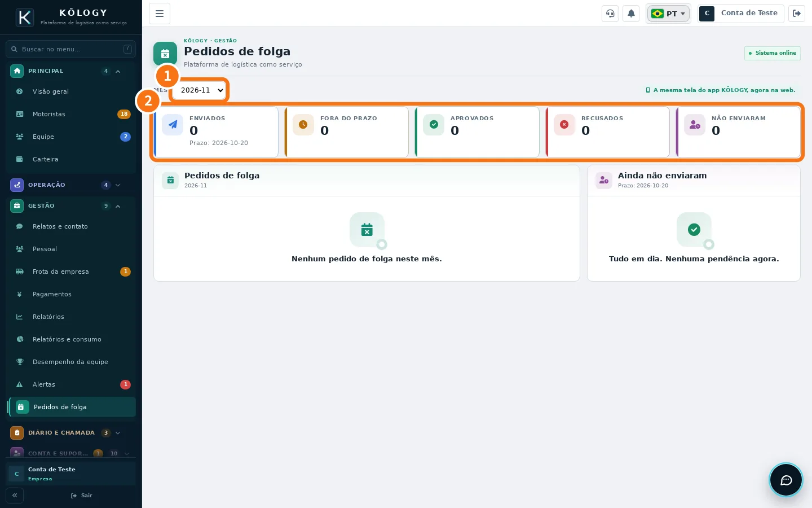Image resolution: width=812 pixels, height=508 pixels.
Task: Open the month dropdown 2026-11
Action: tap(199, 90)
